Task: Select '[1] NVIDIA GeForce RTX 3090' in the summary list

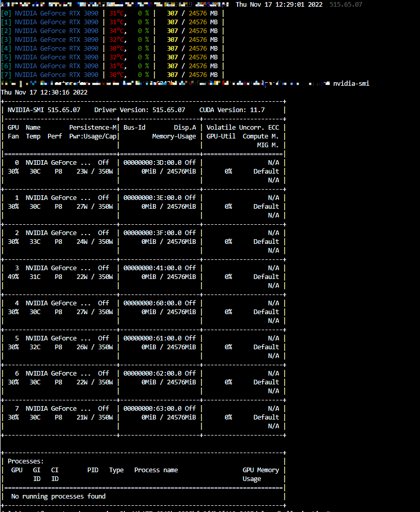Action: [49, 22]
